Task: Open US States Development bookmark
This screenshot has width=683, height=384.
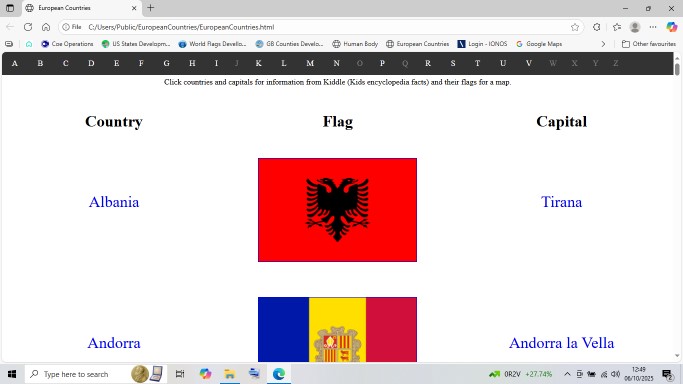Action: click(135, 44)
